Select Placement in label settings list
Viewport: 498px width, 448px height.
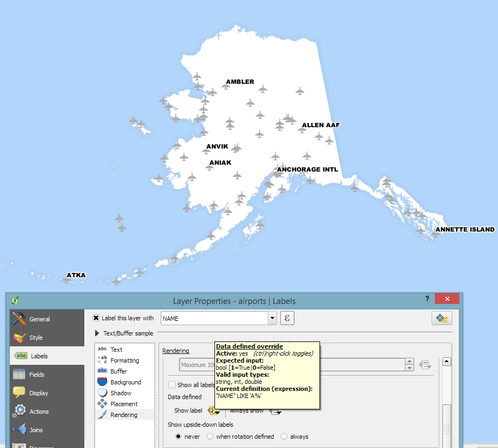coord(124,404)
